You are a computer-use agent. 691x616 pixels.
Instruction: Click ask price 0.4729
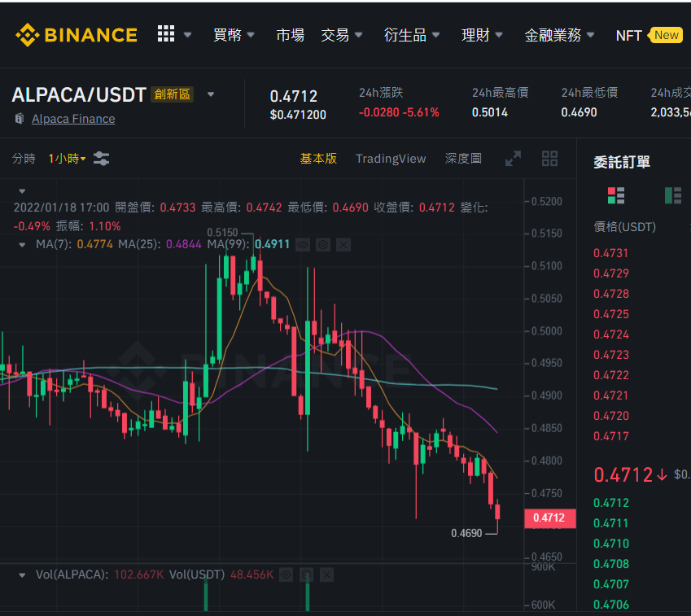click(x=610, y=273)
